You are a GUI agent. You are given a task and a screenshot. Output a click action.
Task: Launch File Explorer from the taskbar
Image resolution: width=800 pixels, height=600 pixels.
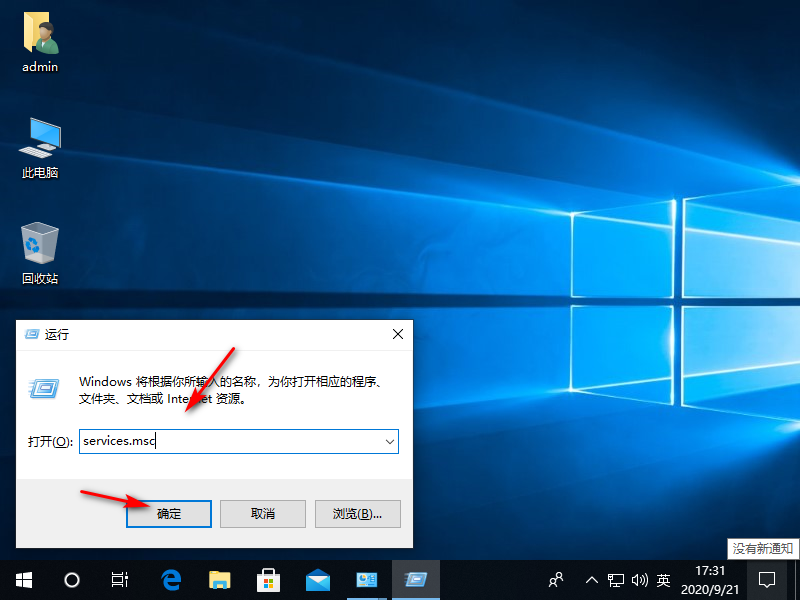tap(219, 580)
